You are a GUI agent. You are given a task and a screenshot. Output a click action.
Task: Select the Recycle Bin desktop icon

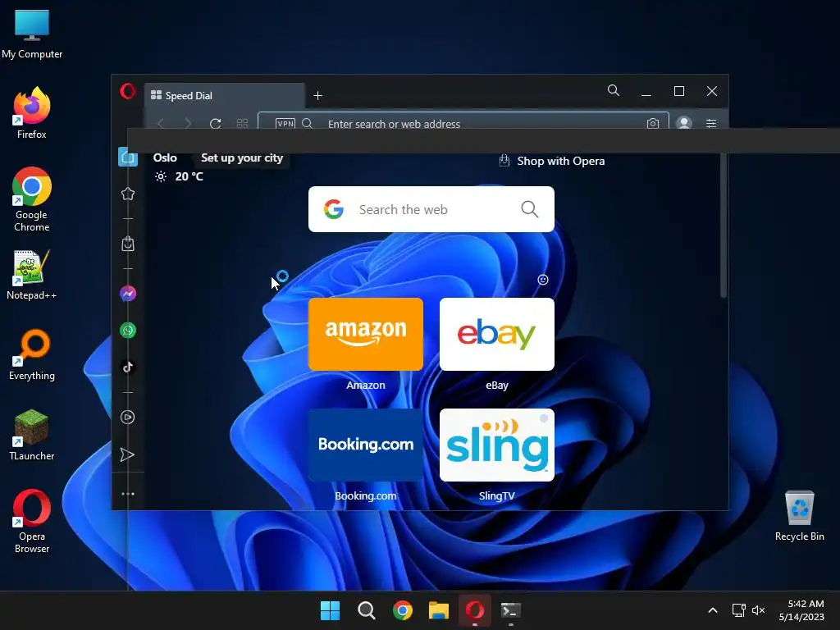point(799,515)
